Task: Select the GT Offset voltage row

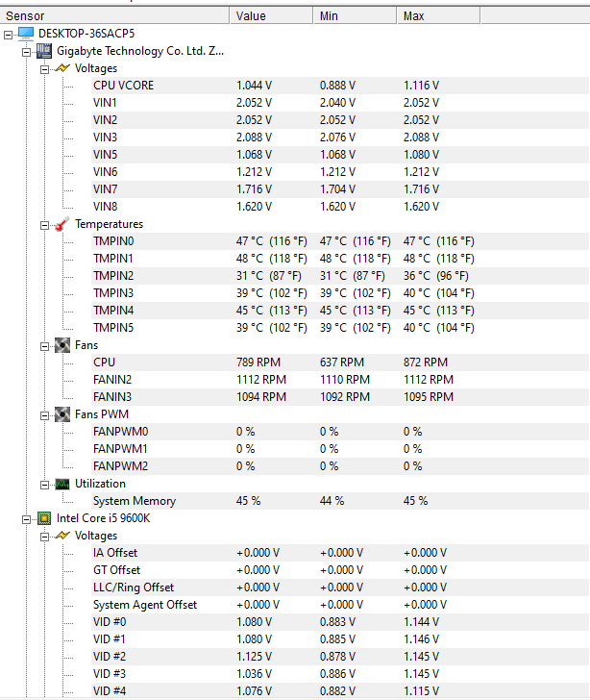Action: [x=340, y=570]
